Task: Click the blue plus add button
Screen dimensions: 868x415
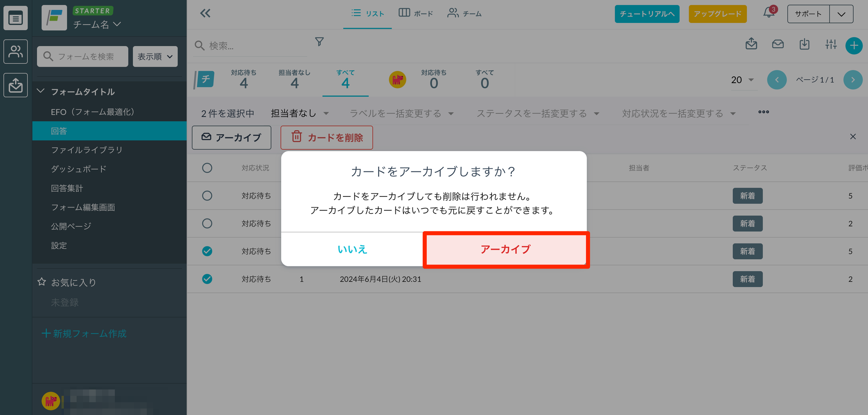Action: (854, 45)
